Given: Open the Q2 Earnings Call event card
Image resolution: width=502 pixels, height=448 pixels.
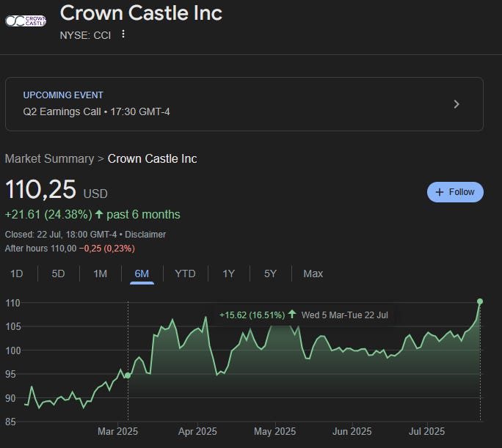Looking at the screenshot, I should [x=244, y=104].
